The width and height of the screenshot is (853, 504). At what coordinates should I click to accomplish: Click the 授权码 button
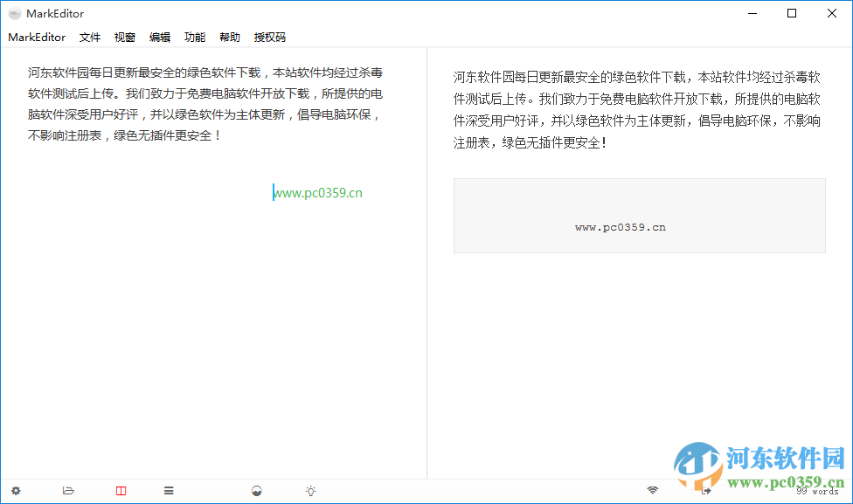(x=269, y=37)
